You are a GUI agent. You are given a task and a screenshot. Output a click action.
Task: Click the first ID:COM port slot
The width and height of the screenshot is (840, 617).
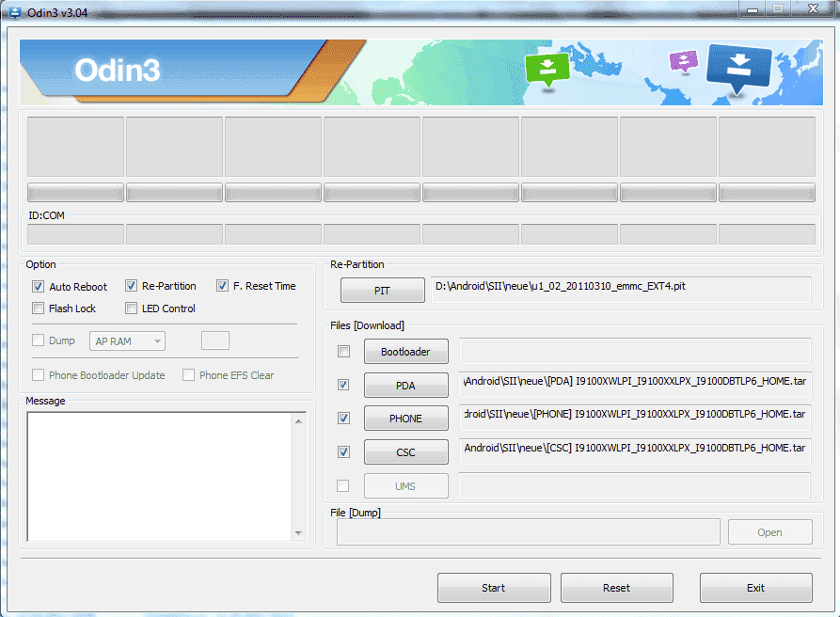click(75, 234)
